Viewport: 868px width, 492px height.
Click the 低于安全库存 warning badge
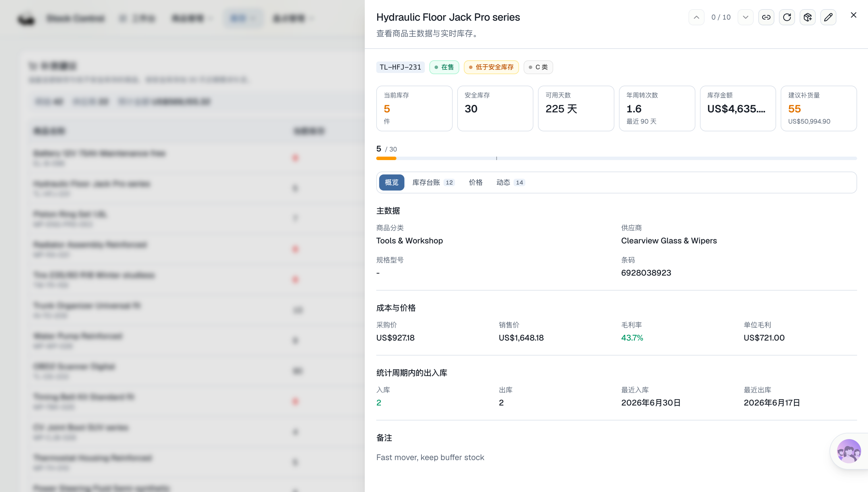tap(491, 67)
